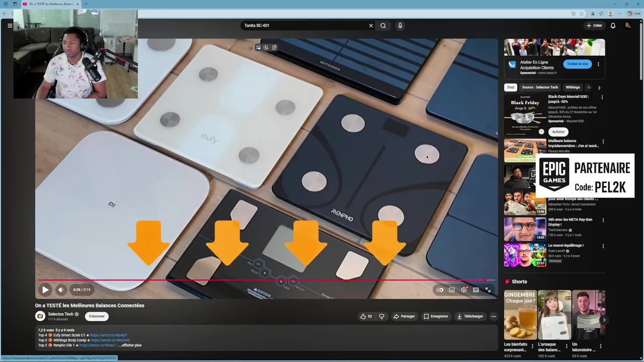Open 48h avec les META Ray-Ban video
This screenshot has height=362, width=644.
point(525,229)
